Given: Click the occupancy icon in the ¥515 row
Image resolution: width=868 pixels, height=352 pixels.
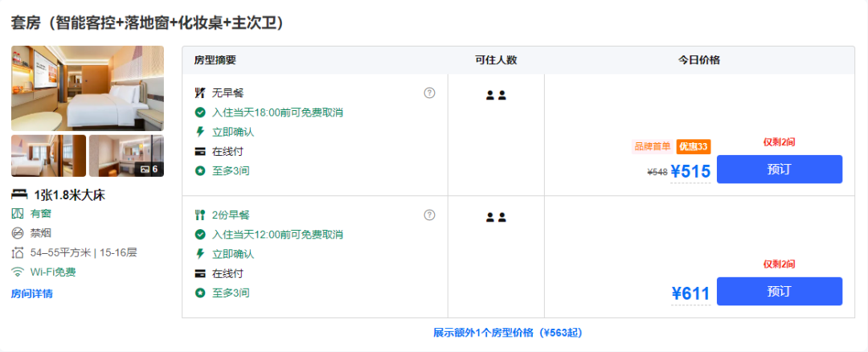Looking at the screenshot, I should 496,95.
